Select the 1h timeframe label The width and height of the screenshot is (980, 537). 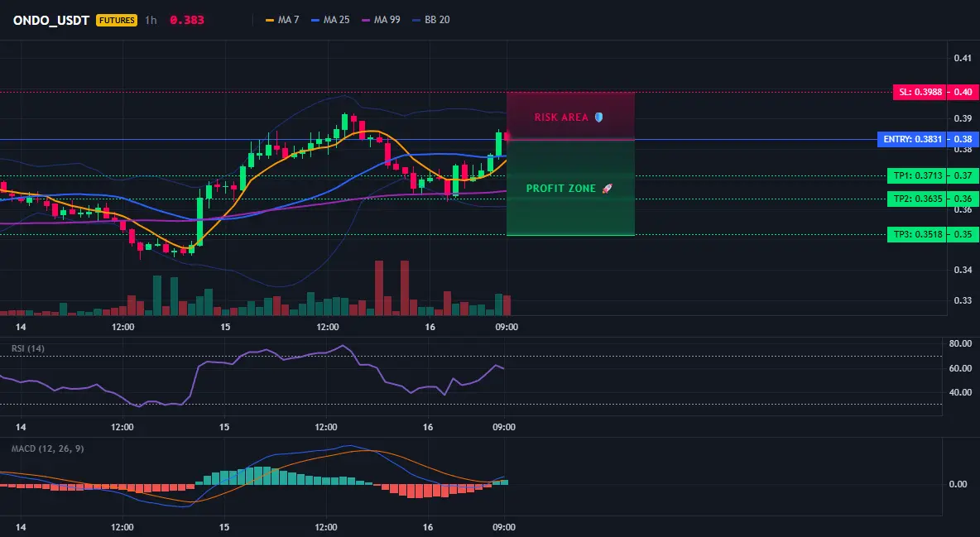point(151,20)
